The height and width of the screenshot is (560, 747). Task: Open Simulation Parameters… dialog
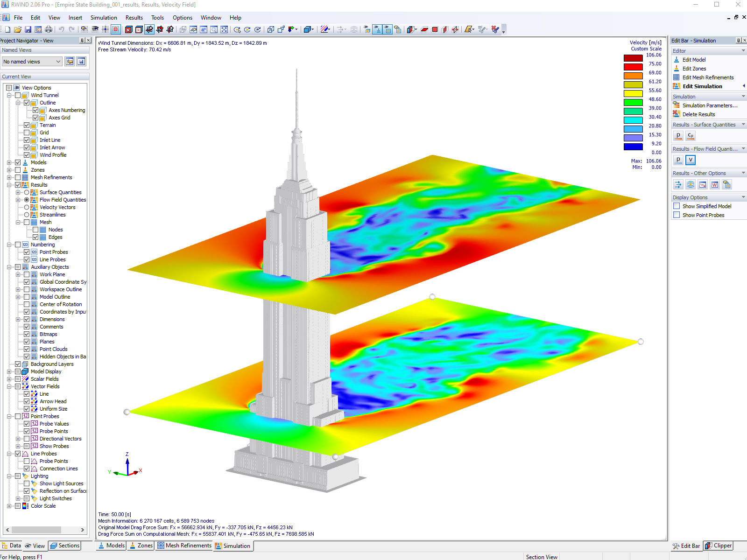tap(710, 105)
